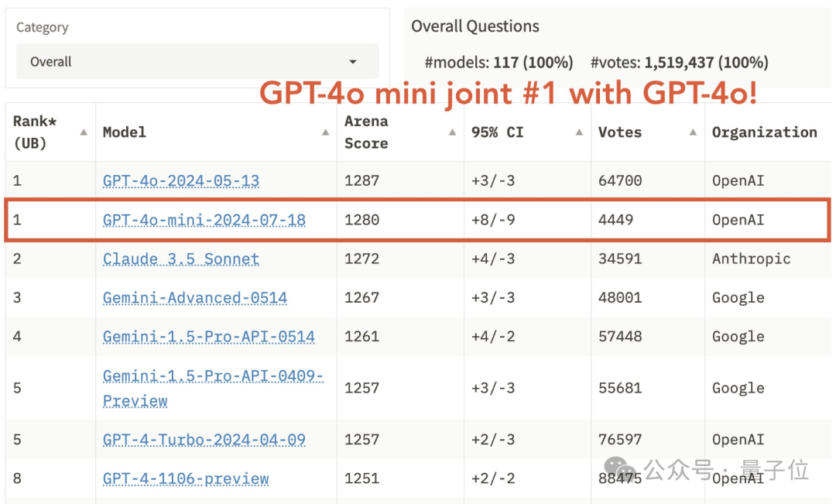
Task: Click rank 2 cell for Claude 3.5 Sonnet
Action: [x=18, y=259]
